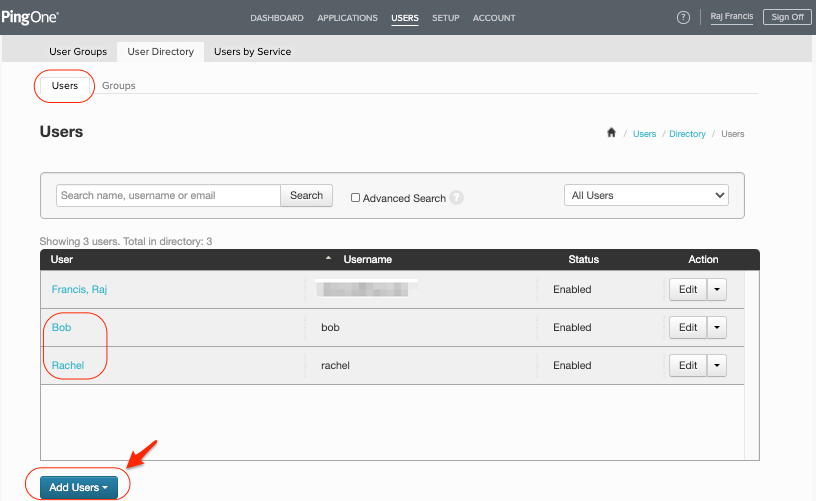Enable the Advanced Search checkbox
The height and width of the screenshot is (501, 816).
(355, 198)
